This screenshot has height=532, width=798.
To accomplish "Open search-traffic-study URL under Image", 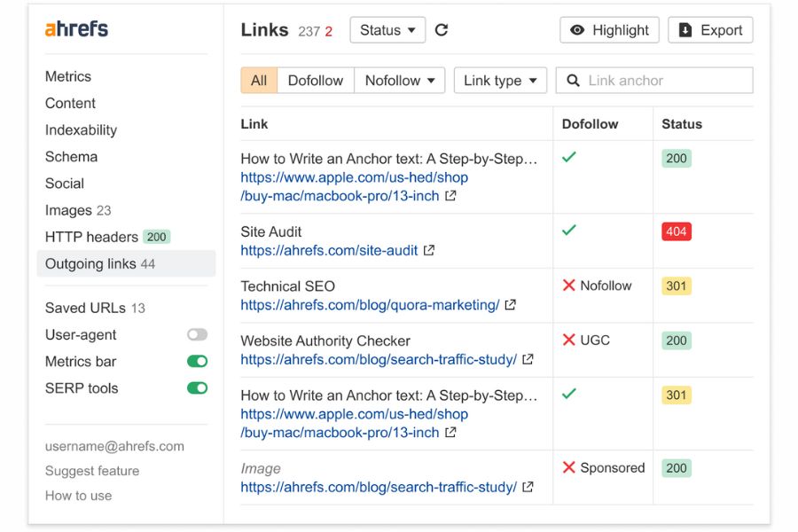I will [379, 487].
